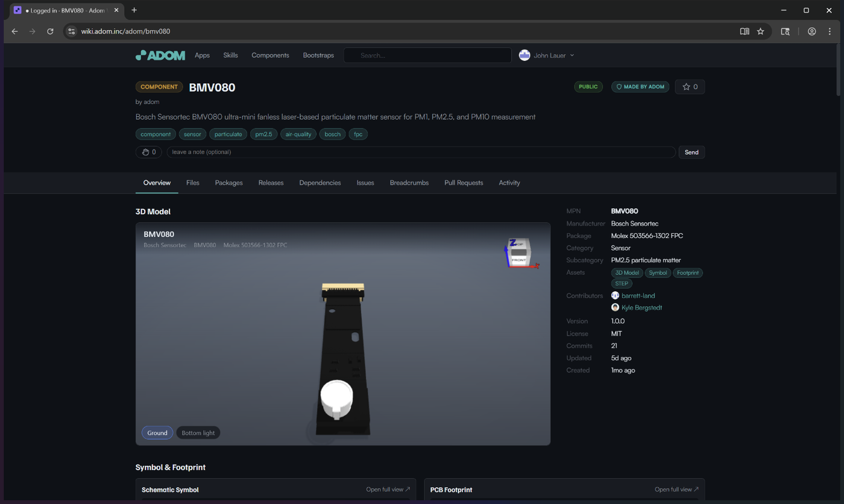Open the Apps navigation menu
The width and height of the screenshot is (844, 504).
coord(202,55)
